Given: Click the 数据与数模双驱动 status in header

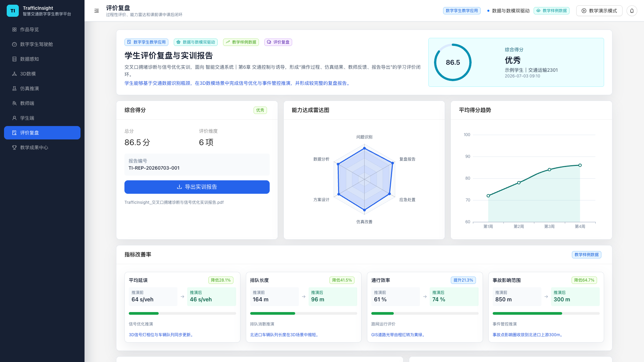Looking at the screenshot, I should point(508,11).
